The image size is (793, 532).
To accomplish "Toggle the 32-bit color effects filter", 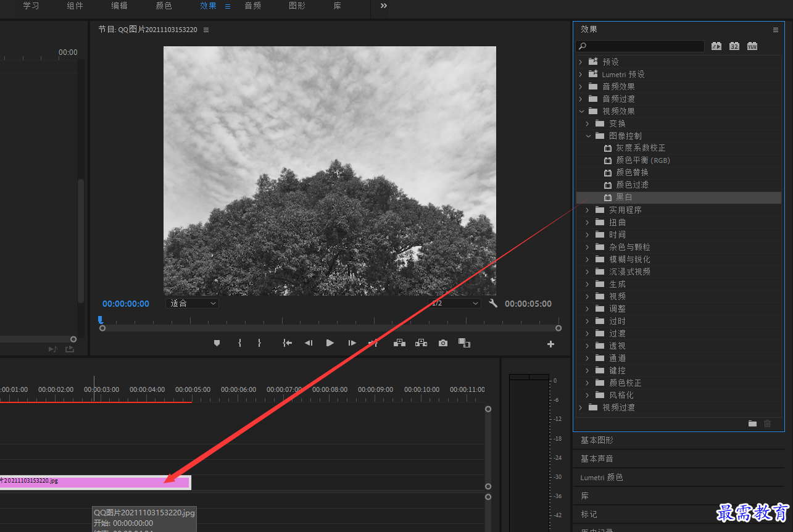I will (x=734, y=46).
